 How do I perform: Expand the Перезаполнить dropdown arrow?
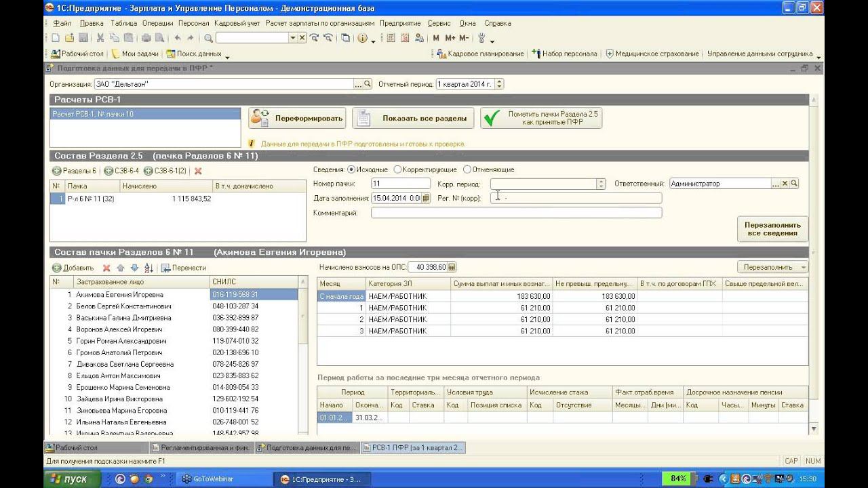[x=804, y=267]
